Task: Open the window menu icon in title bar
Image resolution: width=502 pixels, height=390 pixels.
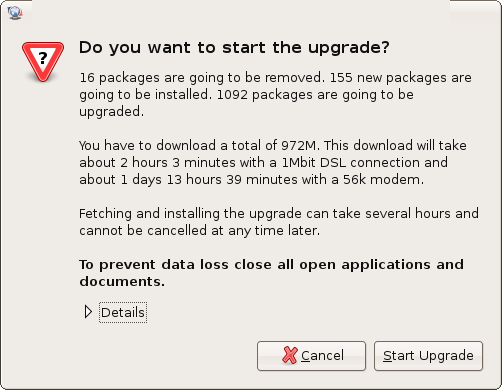Action: [15, 12]
